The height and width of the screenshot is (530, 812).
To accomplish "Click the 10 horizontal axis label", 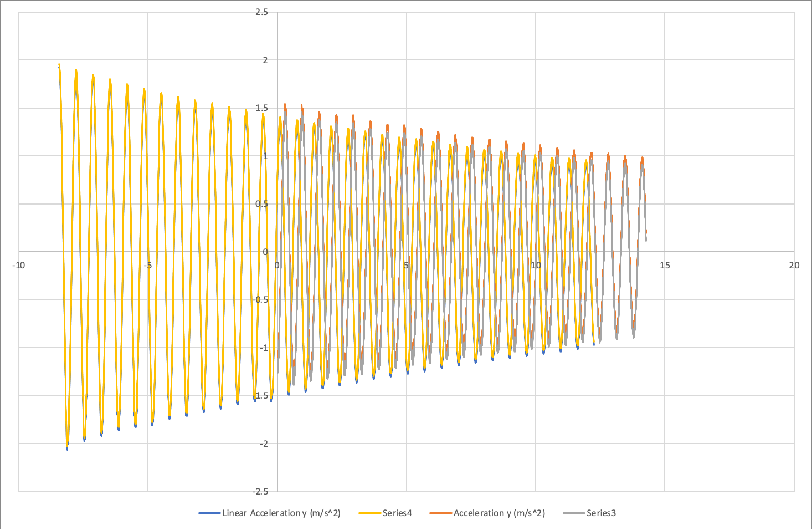I will (x=536, y=265).
